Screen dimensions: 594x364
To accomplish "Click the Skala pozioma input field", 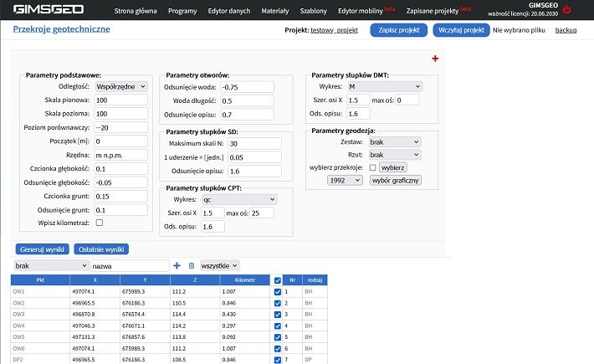I will (x=120, y=114).
